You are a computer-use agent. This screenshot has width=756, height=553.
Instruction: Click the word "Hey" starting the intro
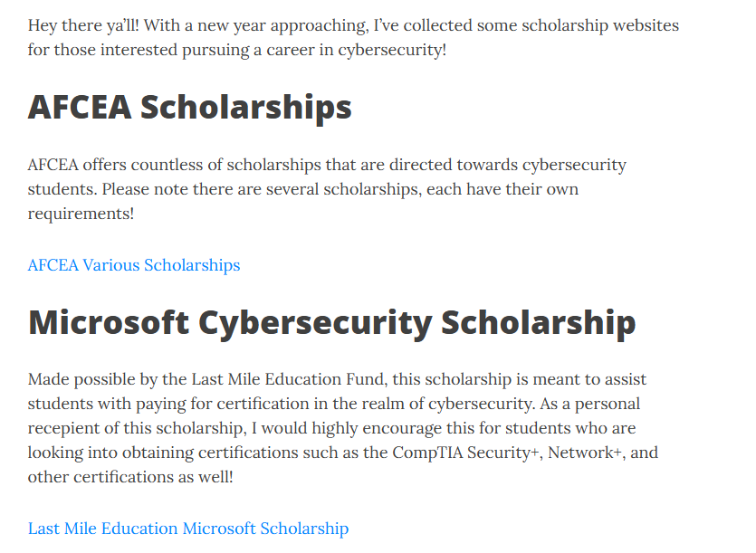(43, 25)
